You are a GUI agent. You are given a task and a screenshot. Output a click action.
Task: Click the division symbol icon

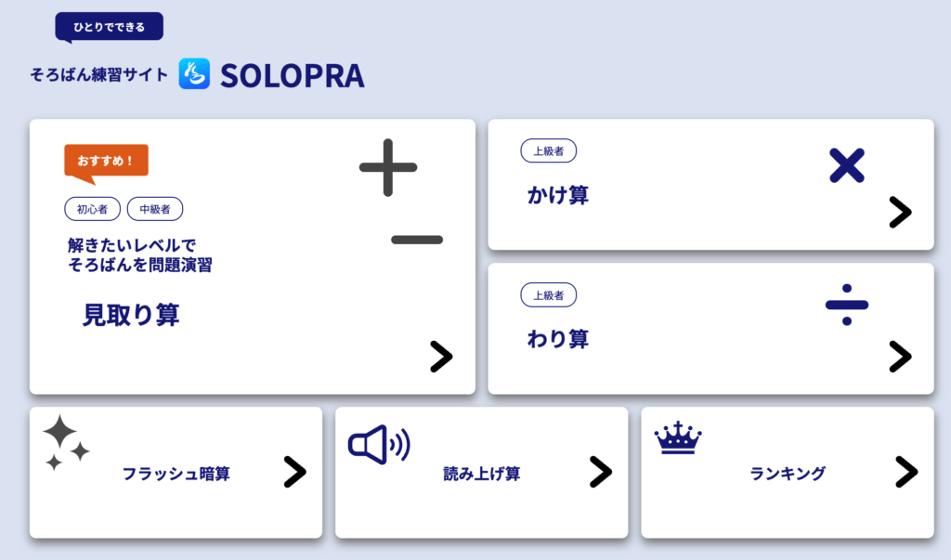846,305
